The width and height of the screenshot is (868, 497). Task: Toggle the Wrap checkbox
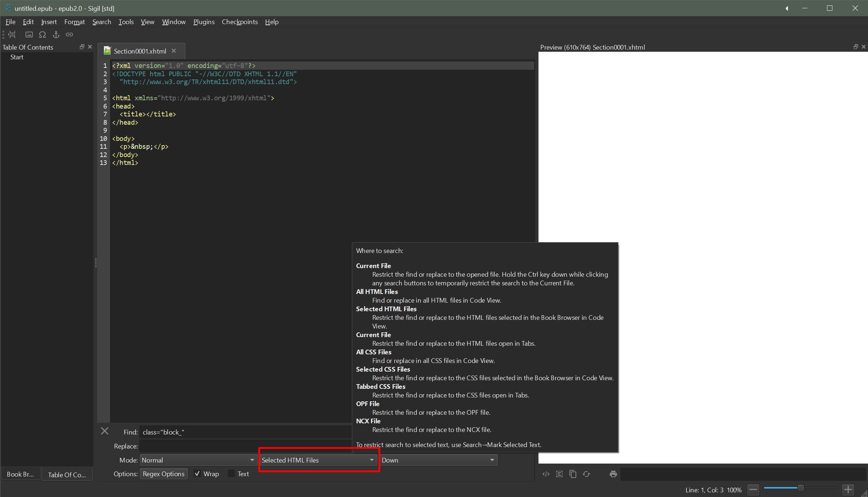pos(197,474)
